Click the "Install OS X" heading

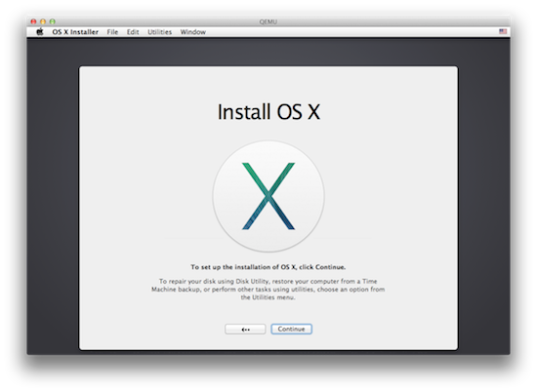[268, 112]
